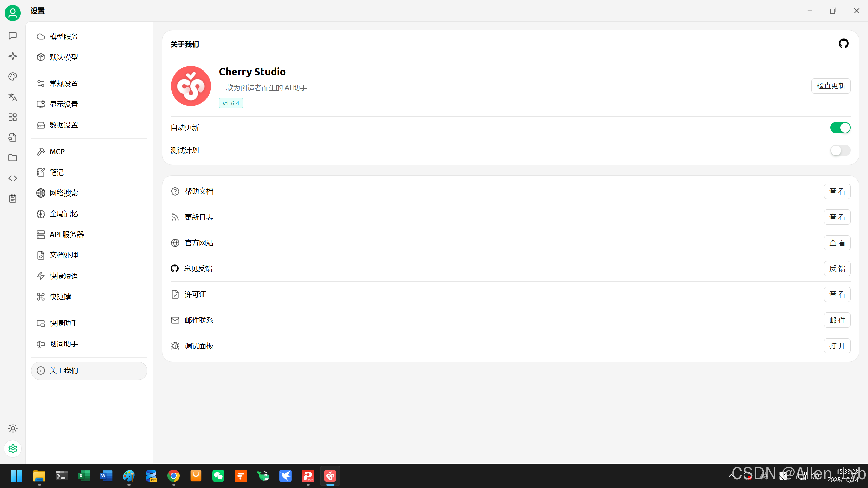Open the translate sidebar icon
868x488 pixels.
(13, 97)
